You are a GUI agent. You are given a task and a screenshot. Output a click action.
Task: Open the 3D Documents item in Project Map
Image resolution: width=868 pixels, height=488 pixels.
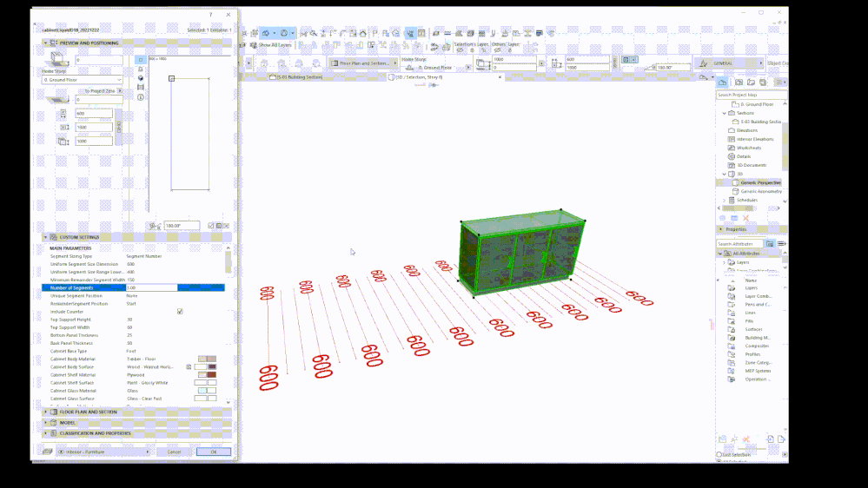click(752, 165)
